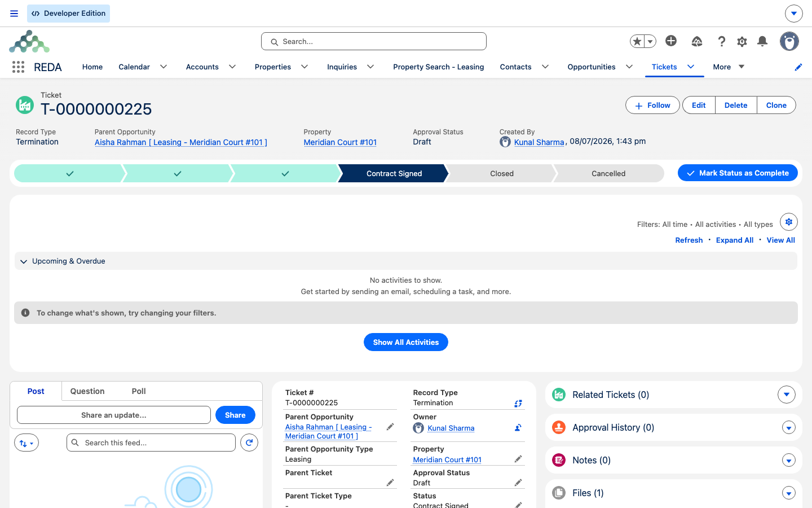Viewport: 812px width, 508px height.
Task: Switch to the Poll tab
Action: coord(139,391)
